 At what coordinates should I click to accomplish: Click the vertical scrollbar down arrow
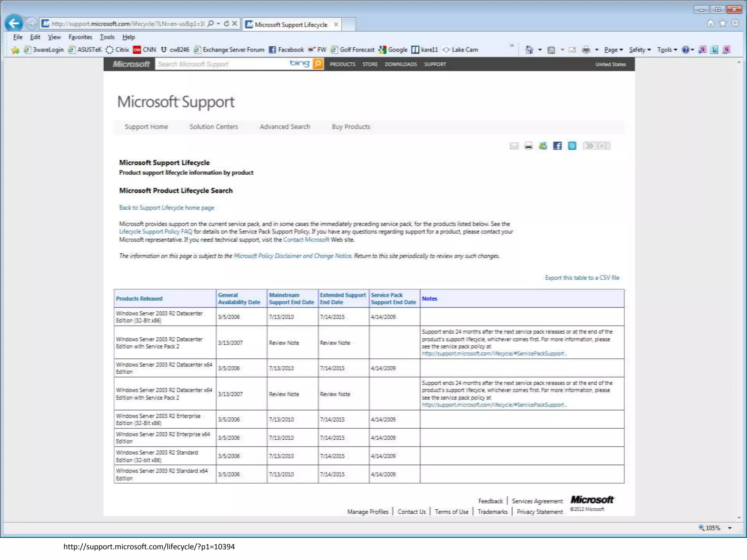(739, 518)
